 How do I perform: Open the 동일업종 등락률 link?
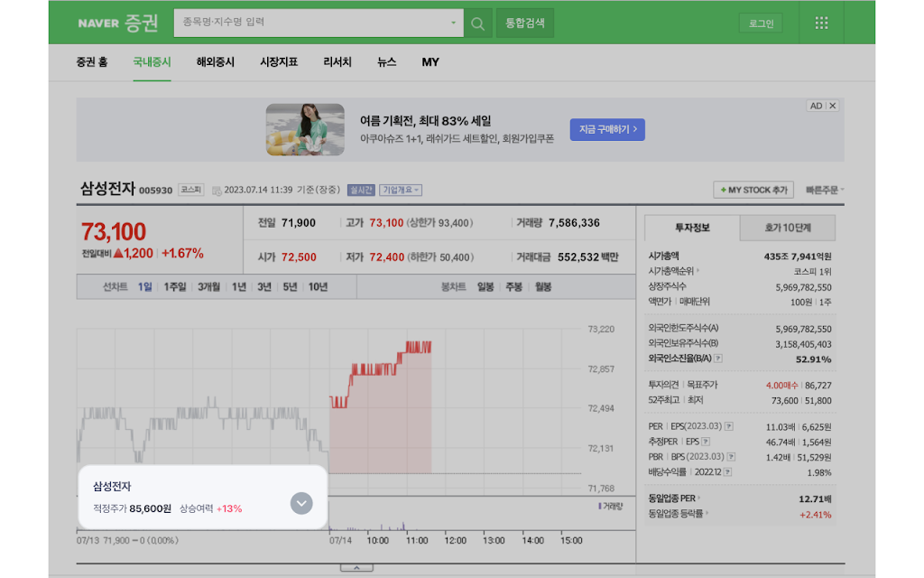[679, 514]
